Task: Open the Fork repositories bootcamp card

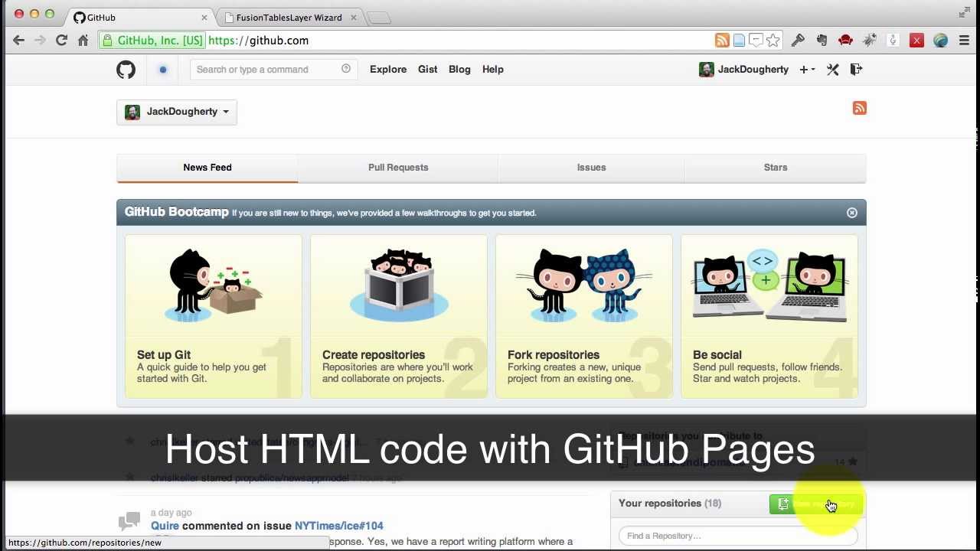Action: 584,316
